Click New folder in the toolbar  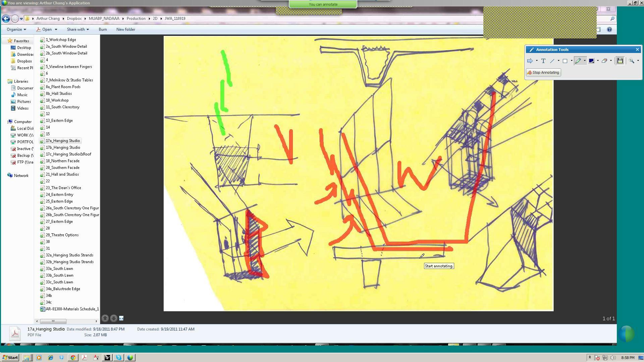coord(126,29)
